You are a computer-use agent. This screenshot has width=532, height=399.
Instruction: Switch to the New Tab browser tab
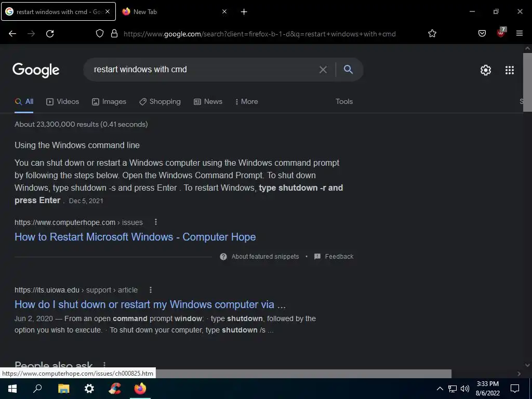[175, 11]
